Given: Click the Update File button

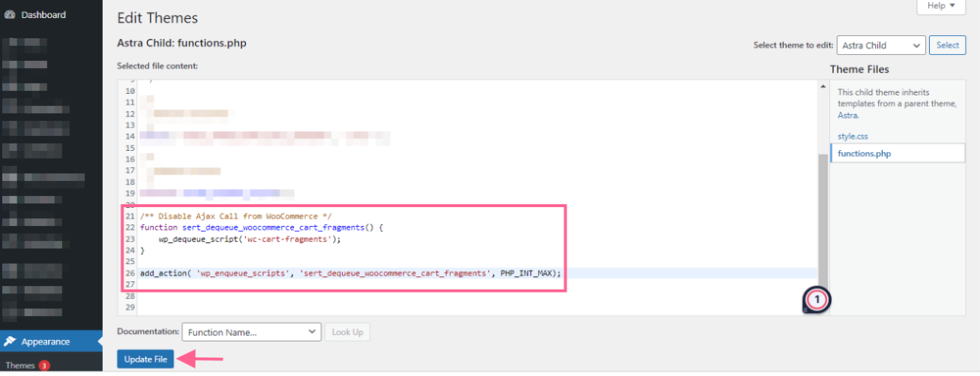Looking at the screenshot, I should [145, 359].
